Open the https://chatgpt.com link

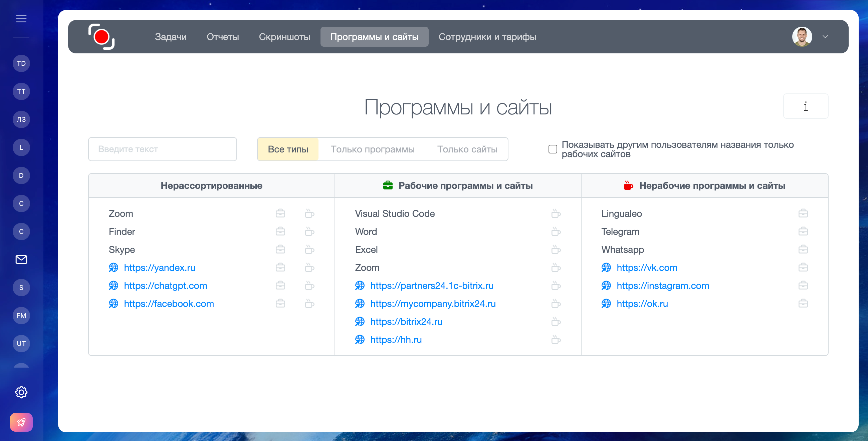pyautogui.click(x=165, y=286)
